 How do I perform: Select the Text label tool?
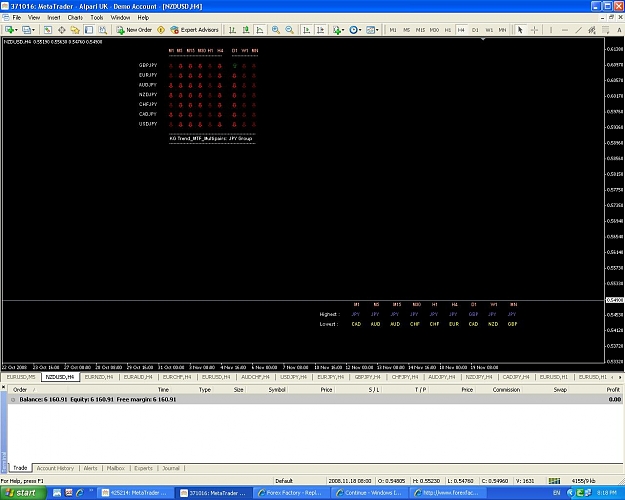(x=619, y=30)
